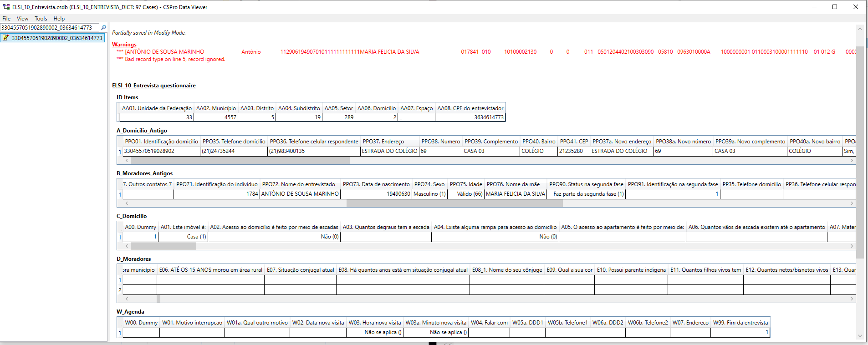
Task: Click left arrow of D_Moradores scrollbar
Action: tap(127, 299)
